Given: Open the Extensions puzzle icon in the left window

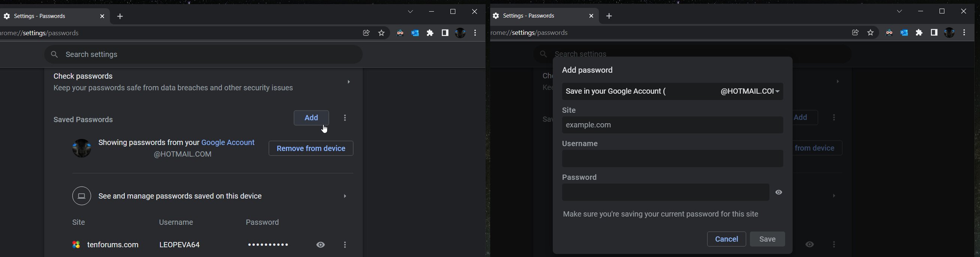Looking at the screenshot, I should 430,33.
